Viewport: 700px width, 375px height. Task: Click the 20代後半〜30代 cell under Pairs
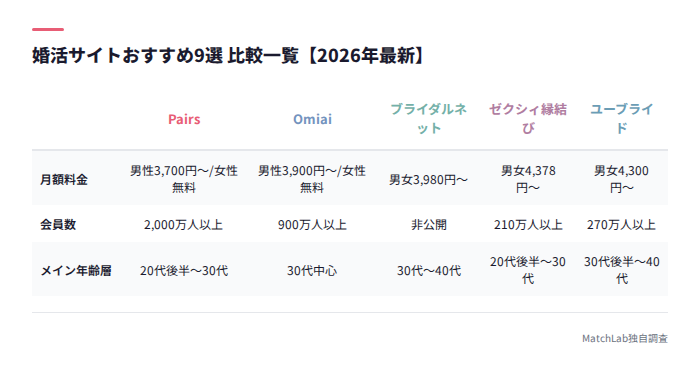coord(184,271)
